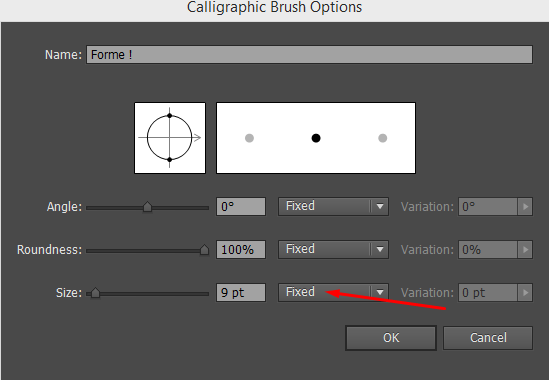
Task: Click the Roundness value field showing 100%
Action: click(x=241, y=250)
